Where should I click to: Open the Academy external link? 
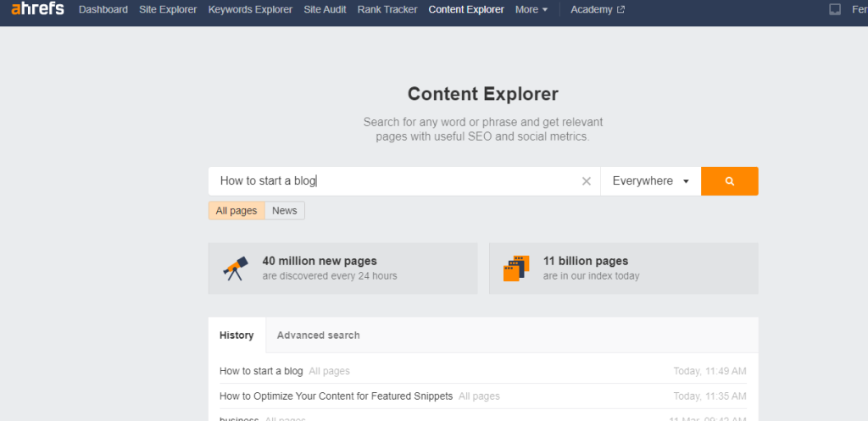click(x=598, y=9)
